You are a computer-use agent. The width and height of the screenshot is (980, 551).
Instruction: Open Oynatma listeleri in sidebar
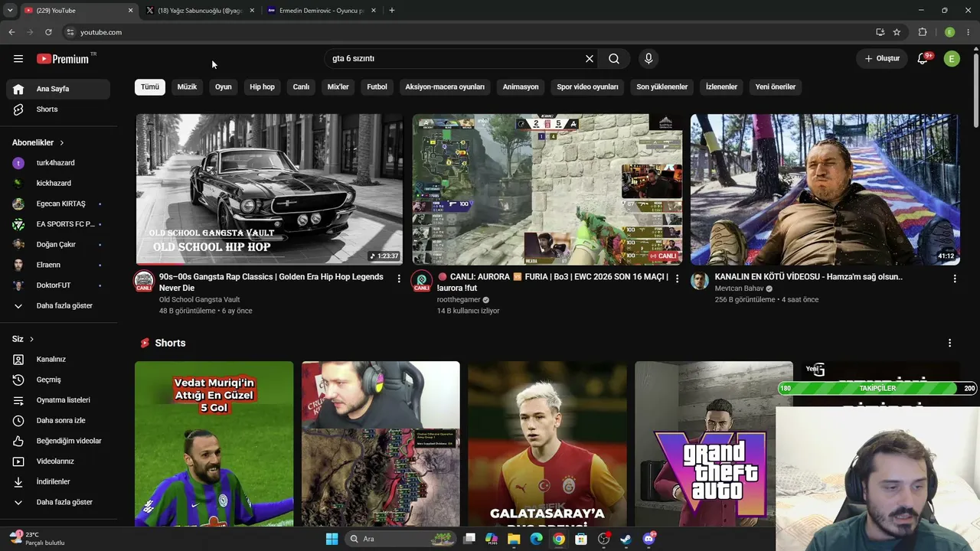click(x=58, y=400)
